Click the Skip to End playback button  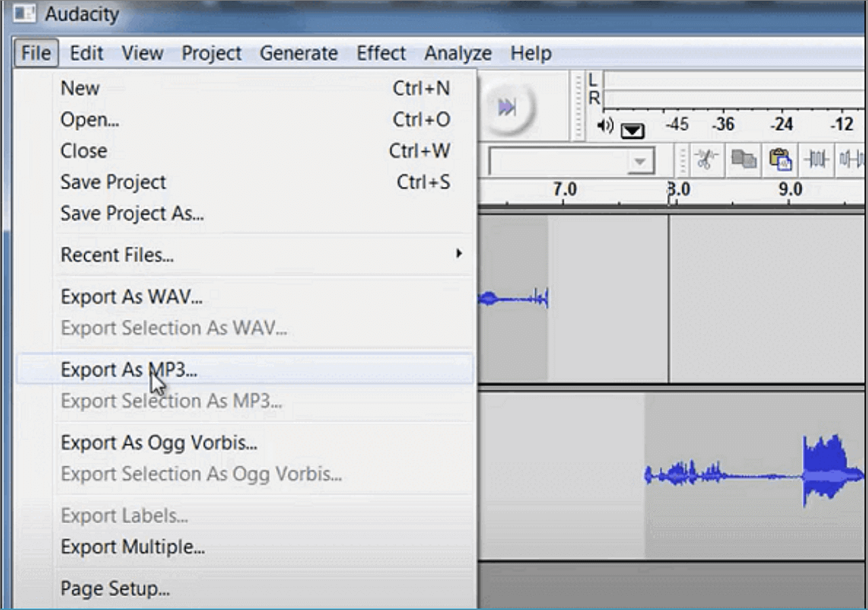tap(507, 107)
